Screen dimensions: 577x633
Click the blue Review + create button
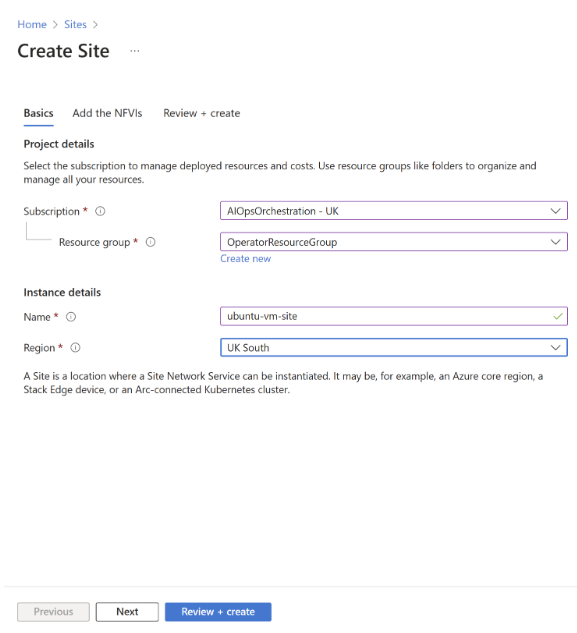[x=218, y=612]
